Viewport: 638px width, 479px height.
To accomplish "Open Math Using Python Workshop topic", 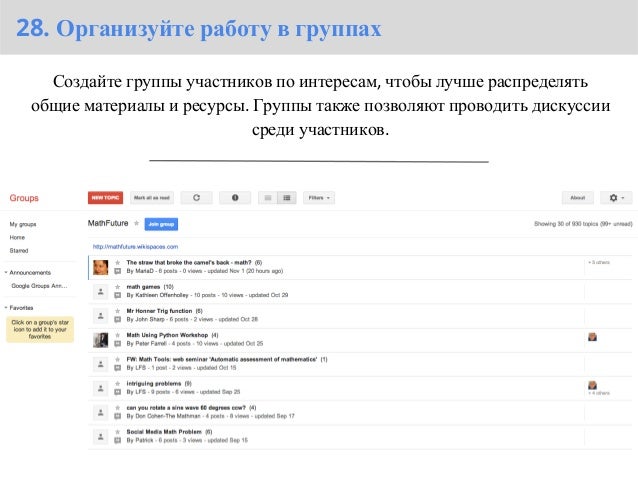I will [167, 335].
